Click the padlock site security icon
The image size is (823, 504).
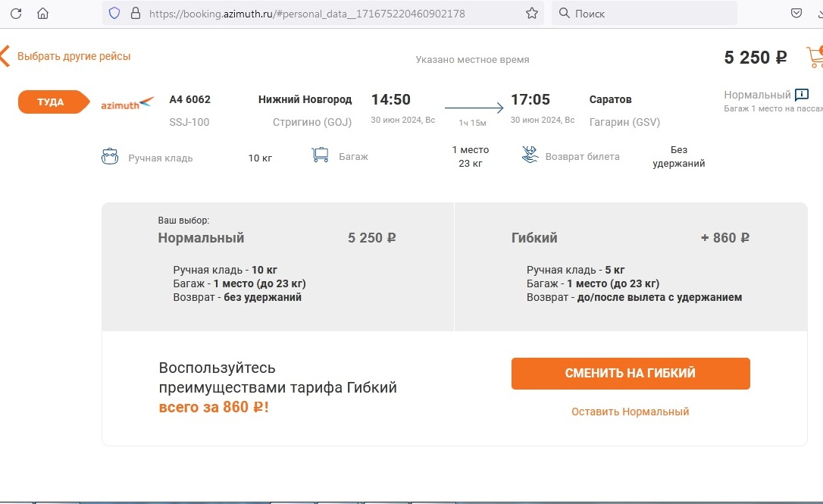pos(136,13)
